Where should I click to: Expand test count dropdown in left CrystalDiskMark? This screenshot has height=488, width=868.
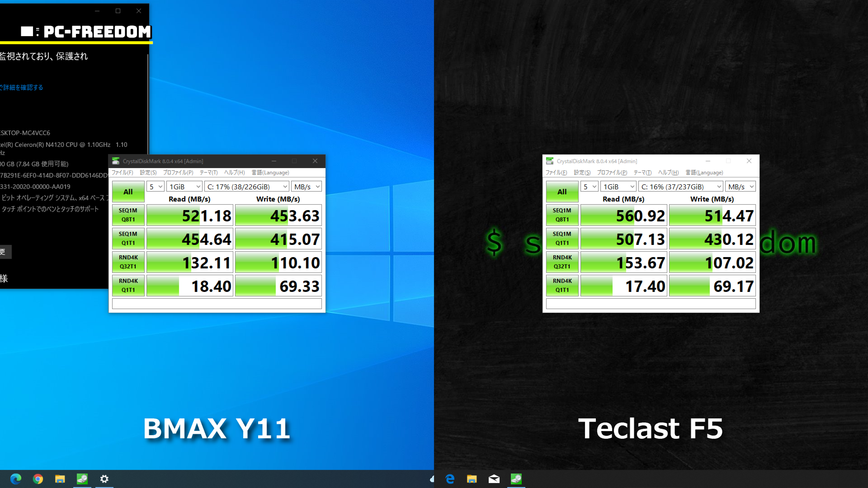(x=156, y=187)
